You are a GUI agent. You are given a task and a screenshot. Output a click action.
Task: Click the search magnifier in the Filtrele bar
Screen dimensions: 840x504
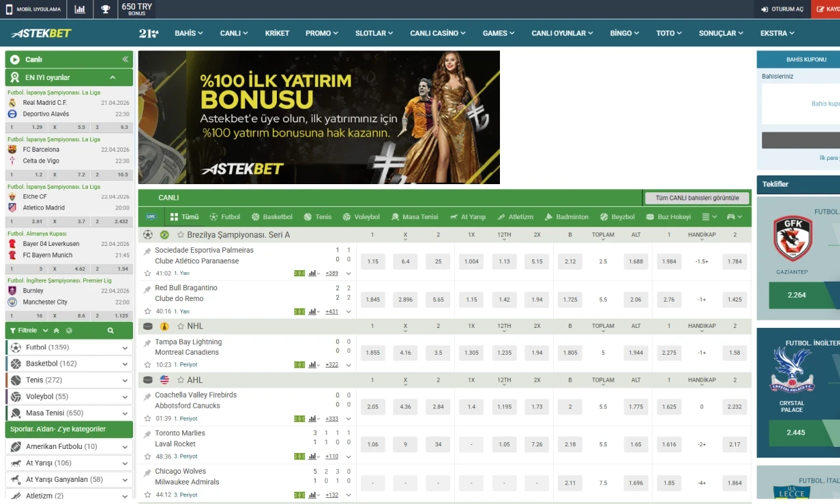coord(111,331)
